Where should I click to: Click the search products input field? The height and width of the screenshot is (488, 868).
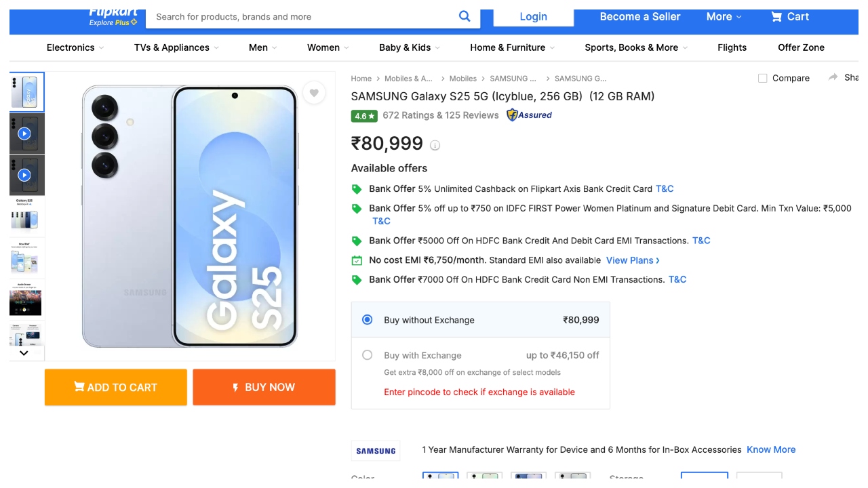point(298,17)
